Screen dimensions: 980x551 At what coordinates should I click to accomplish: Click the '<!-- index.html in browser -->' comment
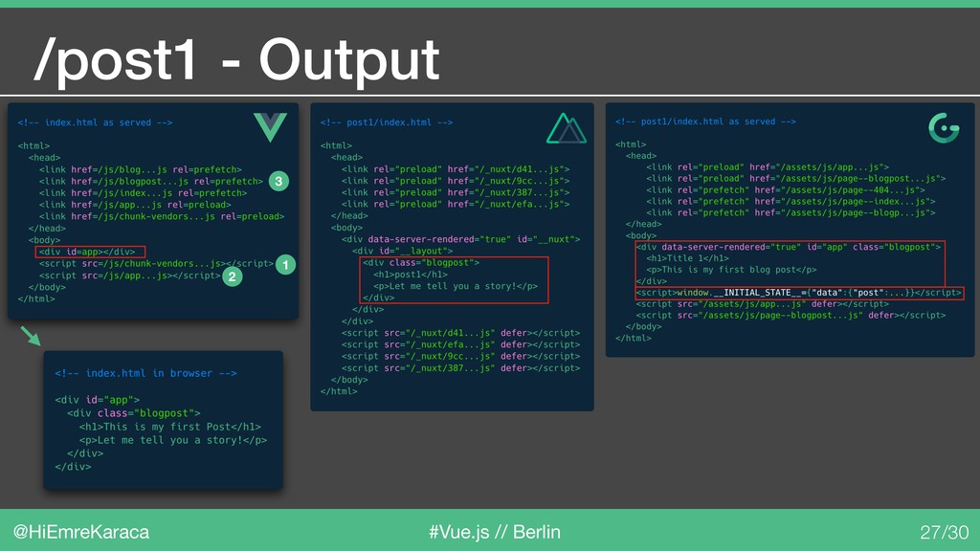pos(145,373)
